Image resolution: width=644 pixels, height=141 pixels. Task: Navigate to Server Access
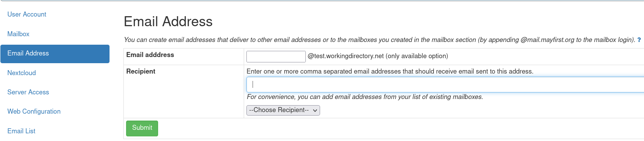tap(28, 92)
